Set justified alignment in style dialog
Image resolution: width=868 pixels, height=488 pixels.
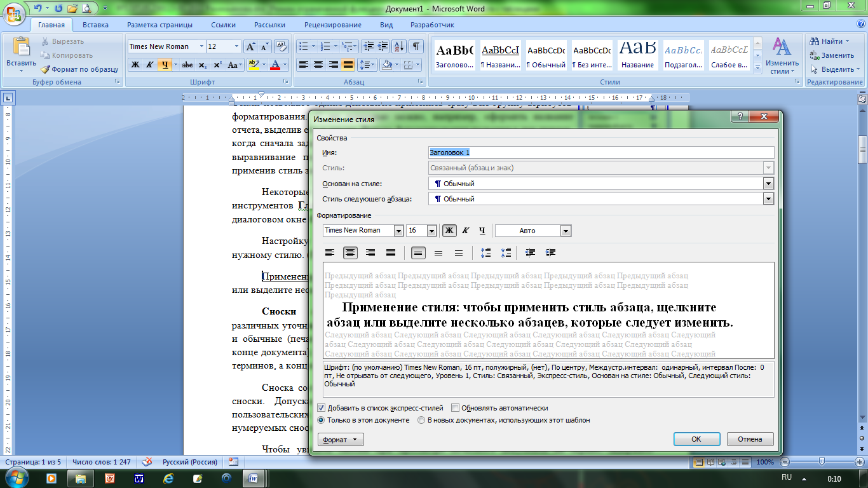[x=391, y=253]
